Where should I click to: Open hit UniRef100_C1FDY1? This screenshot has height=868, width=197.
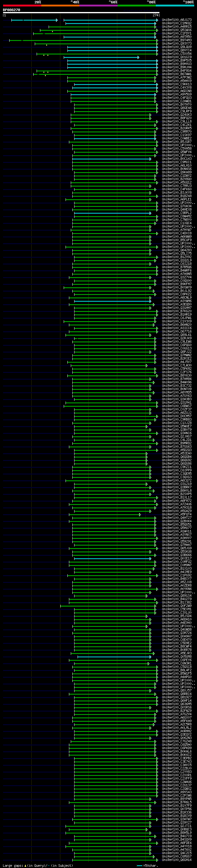(x=177, y=33)
